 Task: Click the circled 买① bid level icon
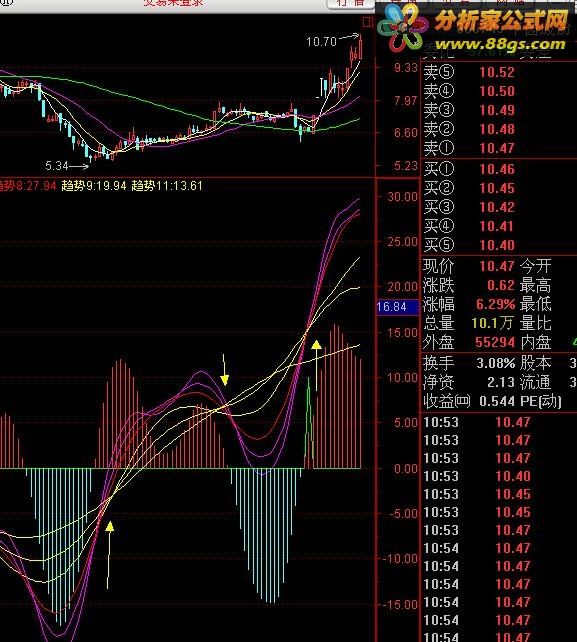point(446,169)
